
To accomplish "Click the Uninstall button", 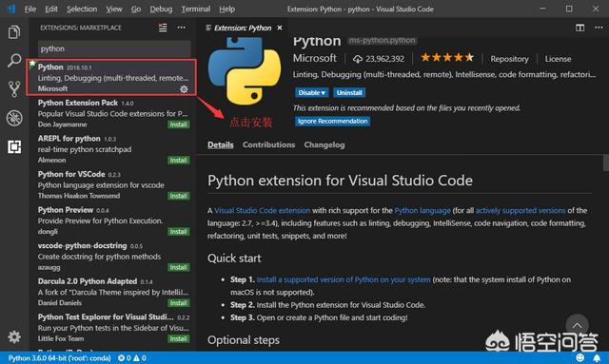I will [x=349, y=93].
